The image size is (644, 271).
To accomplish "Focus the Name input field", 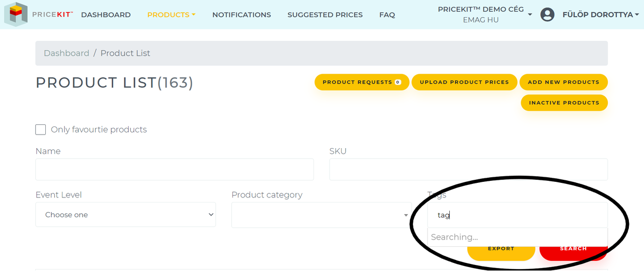I will click(x=175, y=169).
